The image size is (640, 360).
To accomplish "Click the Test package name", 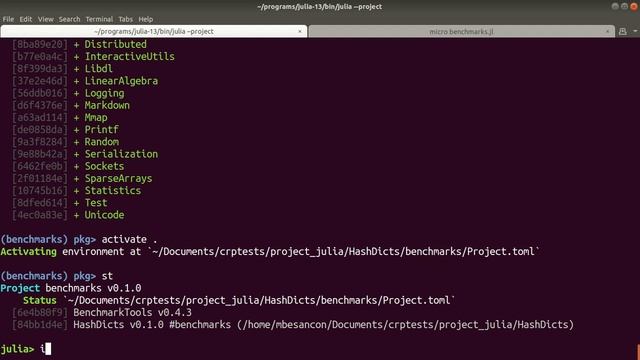I will click(x=96, y=203).
